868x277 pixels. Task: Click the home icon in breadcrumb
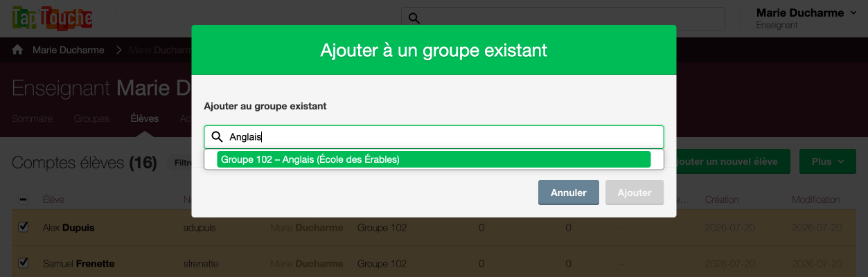tap(17, 50)
